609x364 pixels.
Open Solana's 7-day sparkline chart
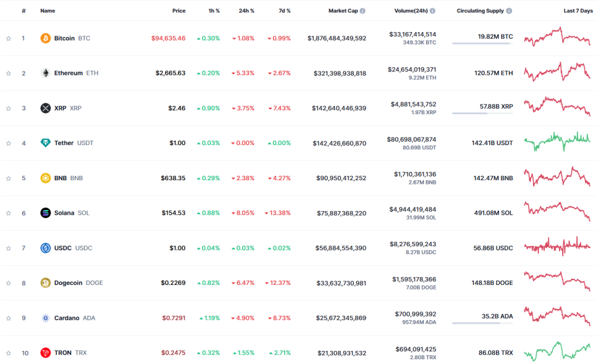(557, 211)
